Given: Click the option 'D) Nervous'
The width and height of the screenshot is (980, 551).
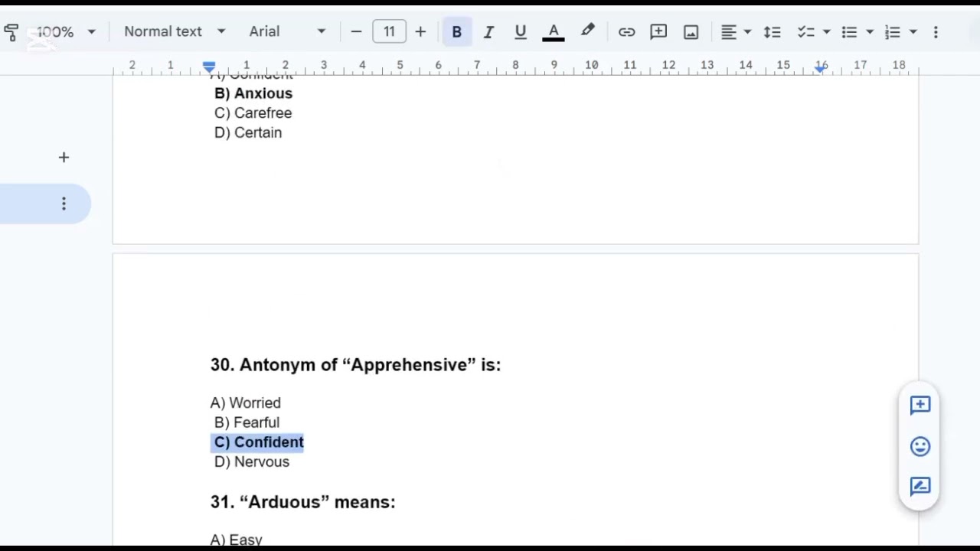Looking at the screenshot, I should (x=252, y=462).
